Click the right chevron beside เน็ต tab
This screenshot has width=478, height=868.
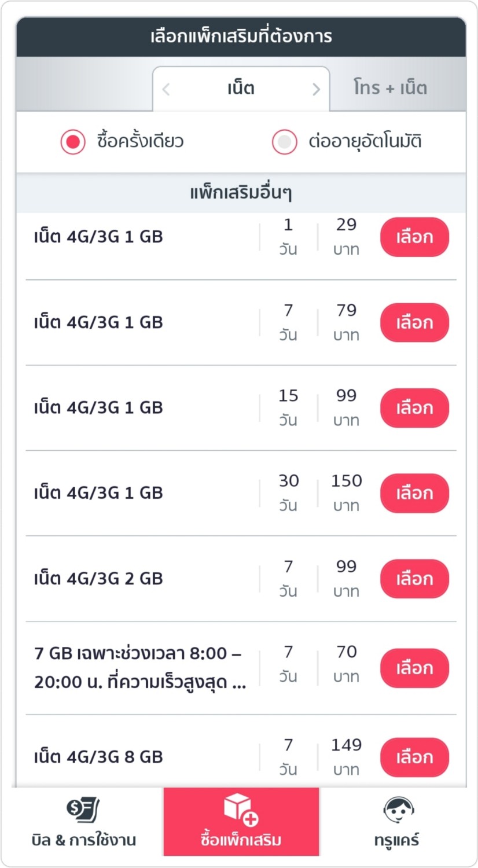[316, 89]
